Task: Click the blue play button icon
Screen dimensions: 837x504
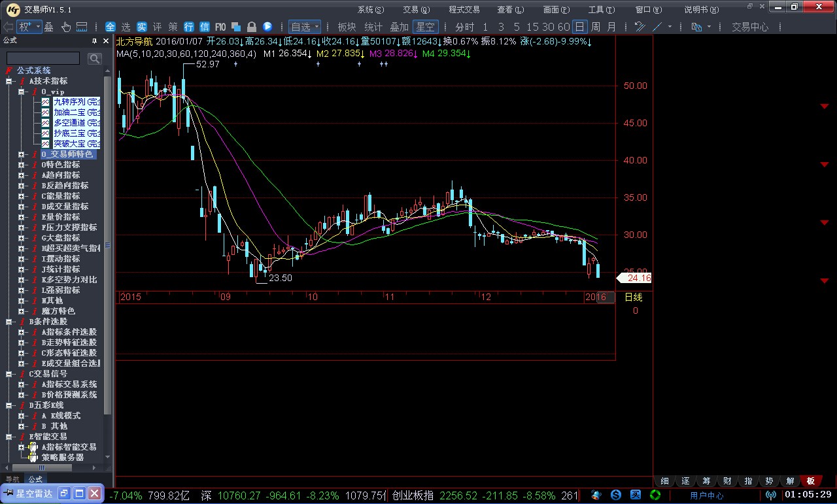Action: (267, 27)
